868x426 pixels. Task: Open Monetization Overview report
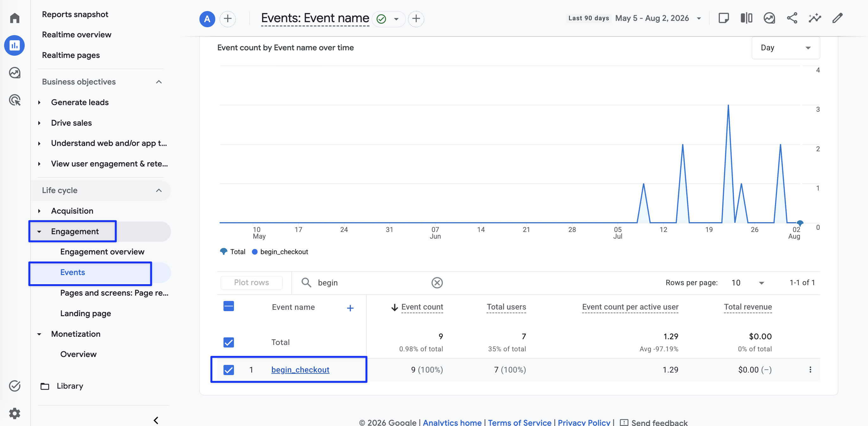(x=78, y=354)
